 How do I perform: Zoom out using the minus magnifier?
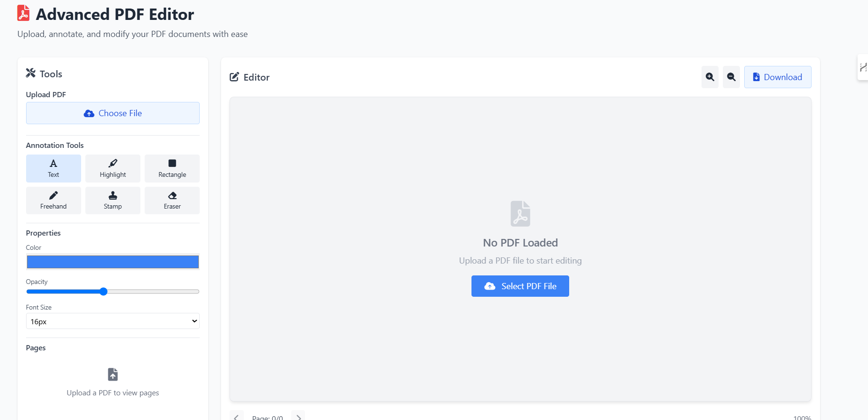[x=731, y=77]
